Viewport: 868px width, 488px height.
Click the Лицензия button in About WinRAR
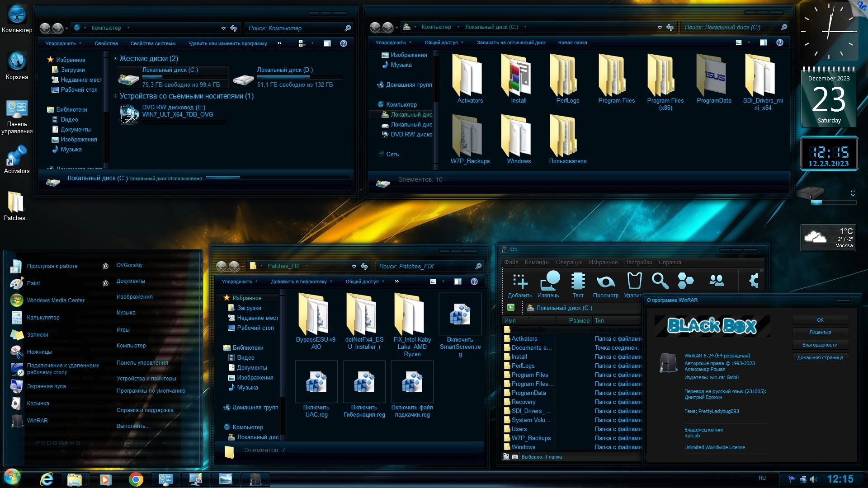pyautogui.click(x=820, y=332)
